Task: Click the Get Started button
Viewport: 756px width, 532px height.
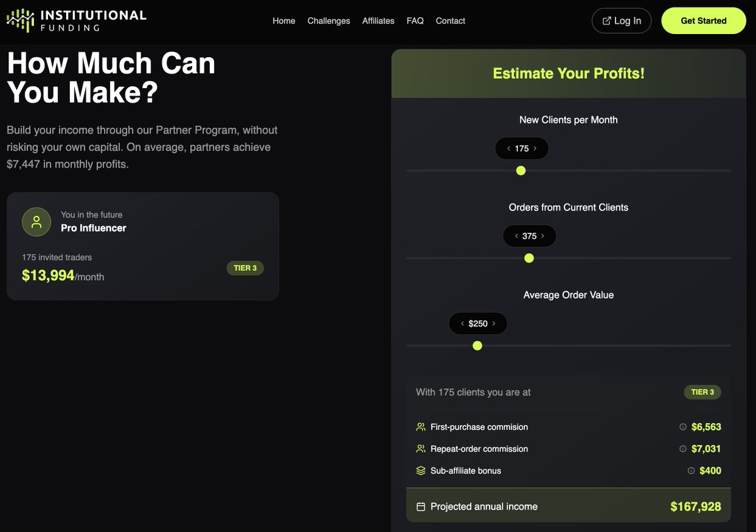Action: (704, 21)
